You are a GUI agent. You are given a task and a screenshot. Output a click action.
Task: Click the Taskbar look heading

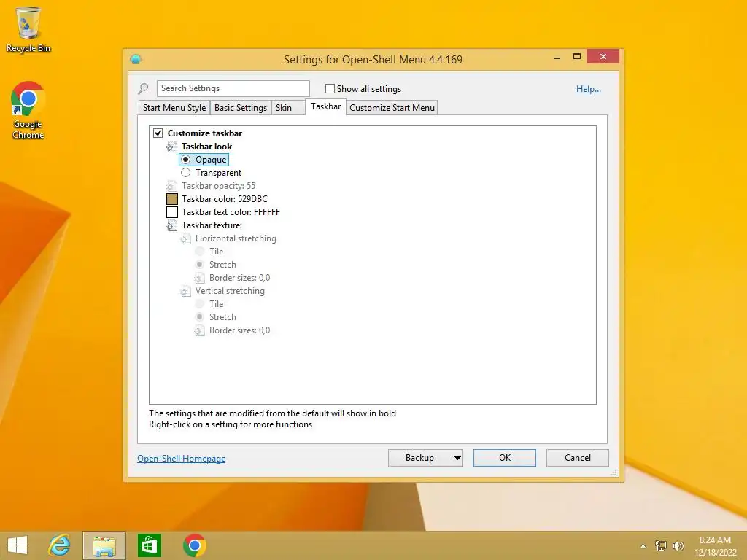coord(206,147)
